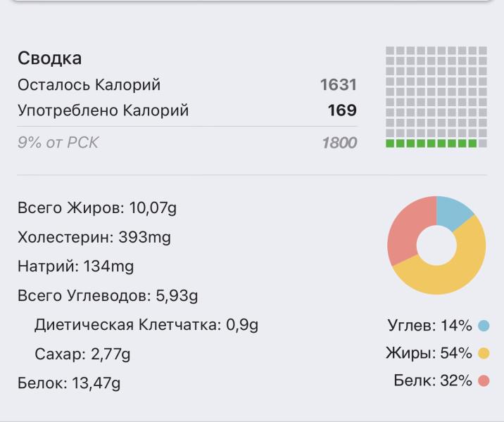Tap the "9% от РСК" text
Image resolution: width=504 pixels, height=422 pixels.
[x=58, y=143]
